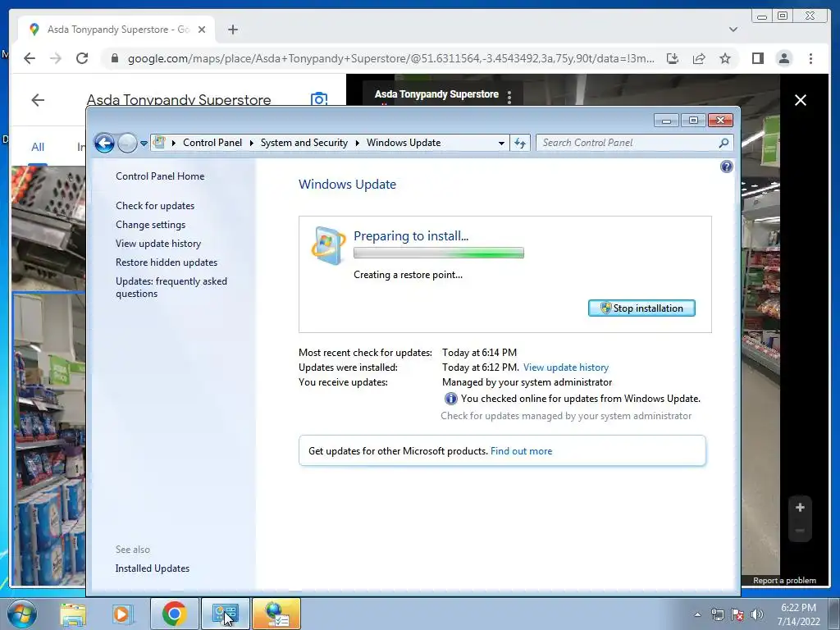840x630 pixels.
Task: Click the Control Panel icon in address bar
Action: tap(159, 142)
